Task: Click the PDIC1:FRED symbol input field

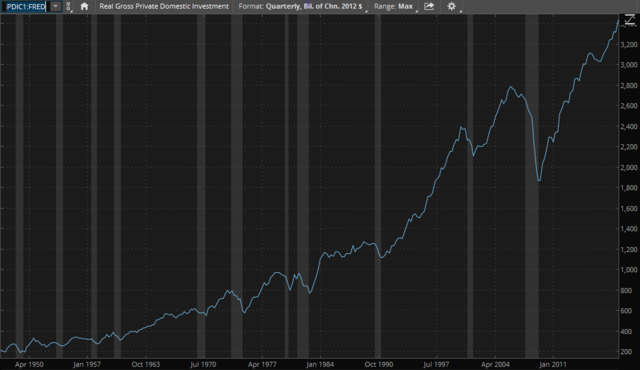Action: pos(27,7)
